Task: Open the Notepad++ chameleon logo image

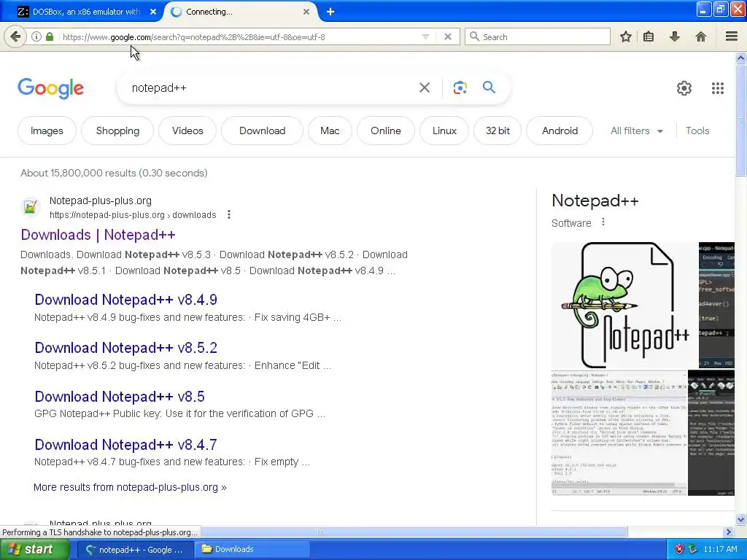Action: (x=624, y=306)
